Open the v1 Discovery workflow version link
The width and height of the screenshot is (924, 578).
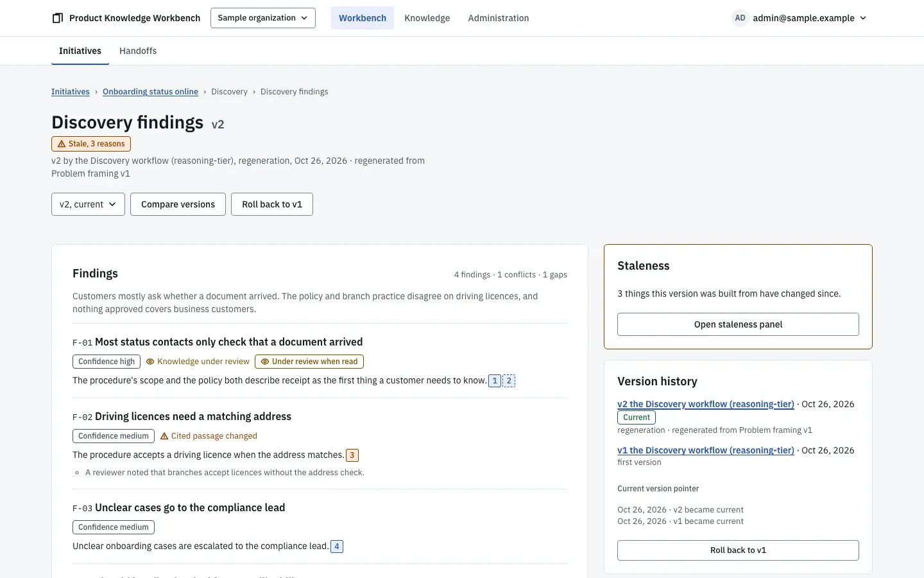coord(706,450)
